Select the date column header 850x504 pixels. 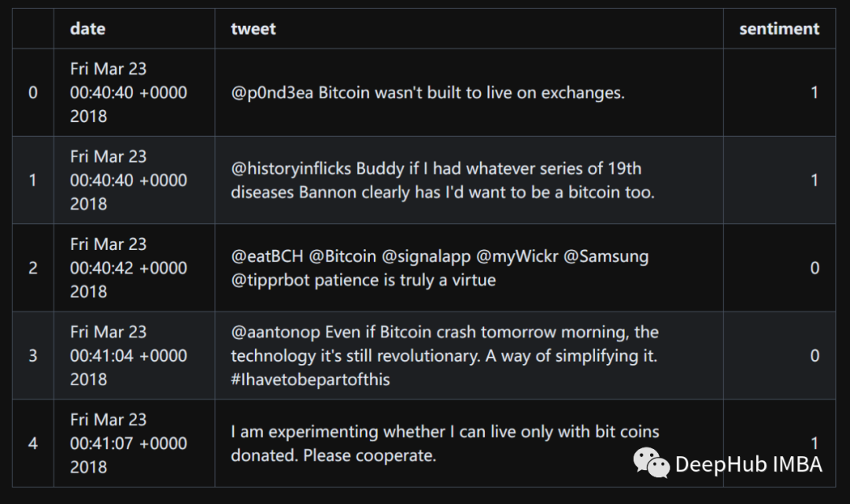point(87,28)
